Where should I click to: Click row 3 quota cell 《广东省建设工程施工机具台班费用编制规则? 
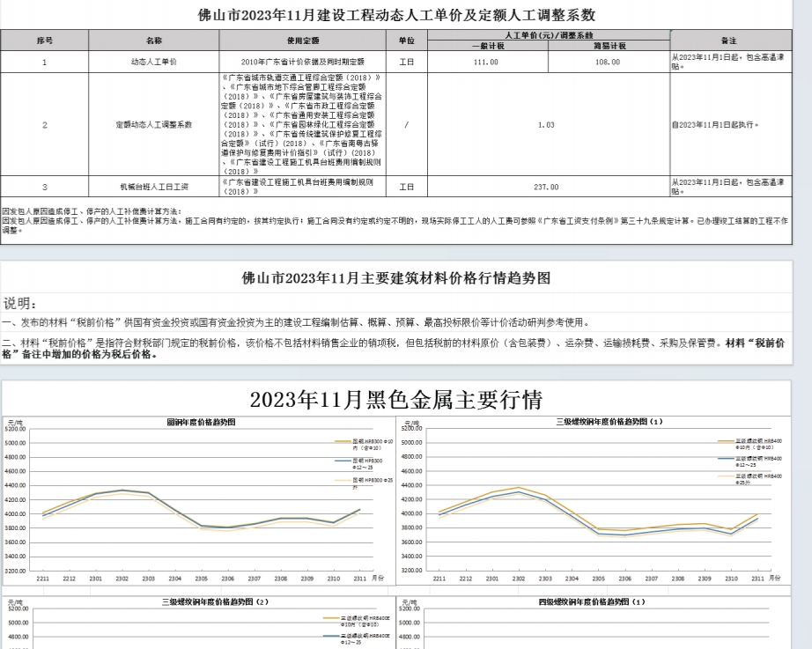tap(303, 187)
